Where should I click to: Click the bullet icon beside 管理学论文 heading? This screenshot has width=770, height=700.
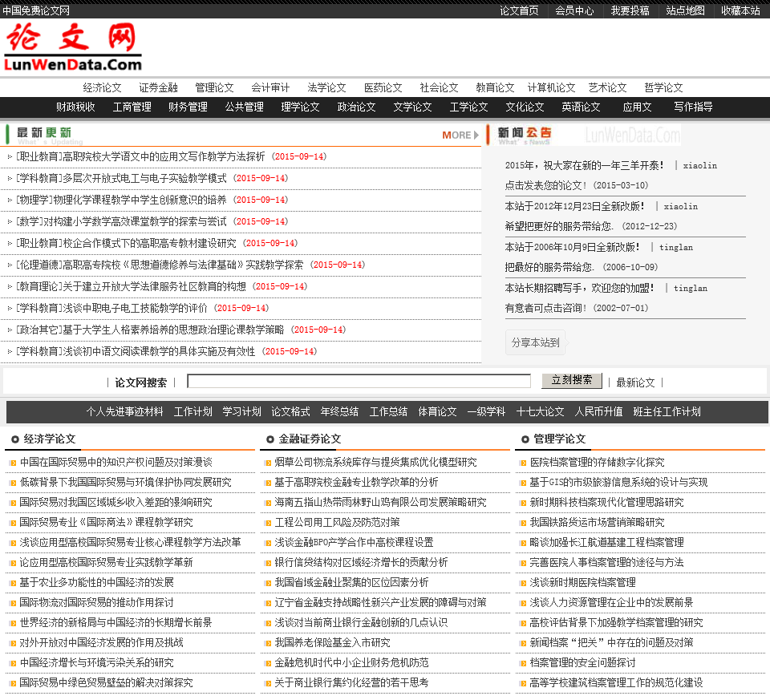pyautogui.click(x=525, y=439)
